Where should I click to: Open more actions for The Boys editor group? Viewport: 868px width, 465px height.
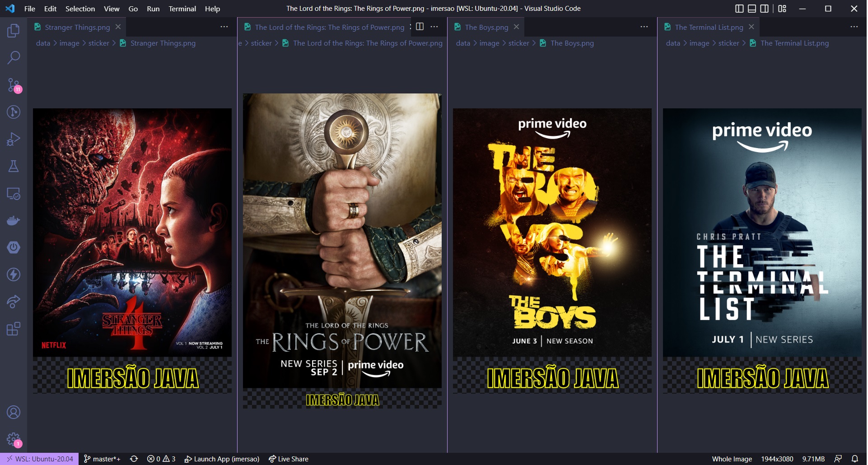click(644, 27)
